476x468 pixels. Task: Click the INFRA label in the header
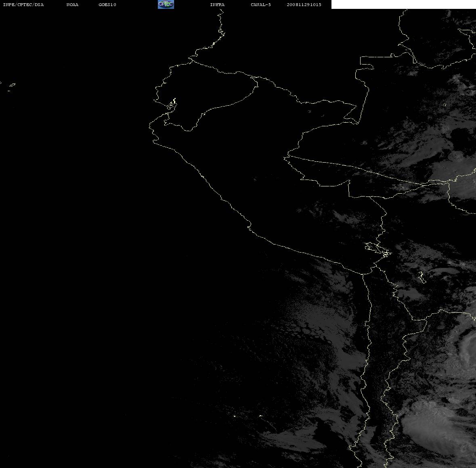coord(217,4)
